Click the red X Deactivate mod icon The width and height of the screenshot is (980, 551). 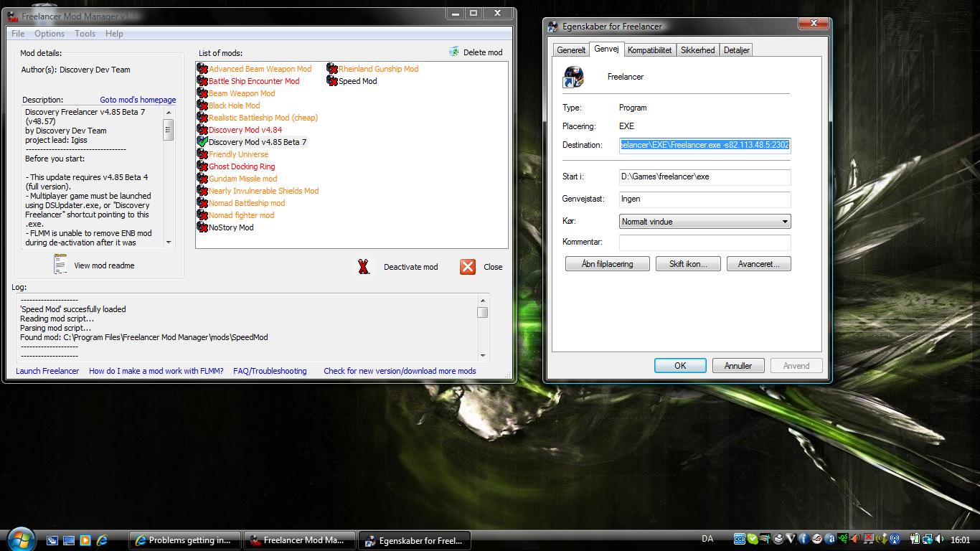point(364,267)
